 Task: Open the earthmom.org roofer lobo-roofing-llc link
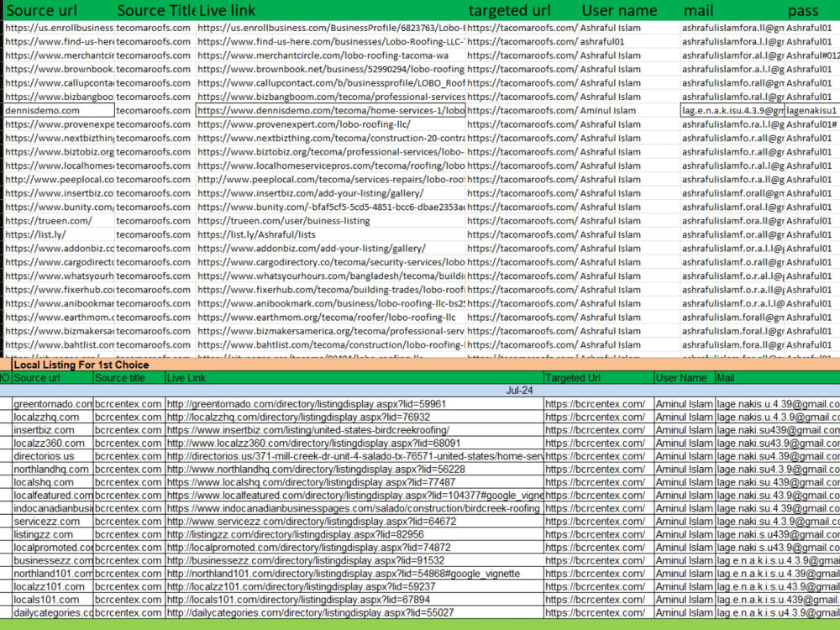point(326,318)
